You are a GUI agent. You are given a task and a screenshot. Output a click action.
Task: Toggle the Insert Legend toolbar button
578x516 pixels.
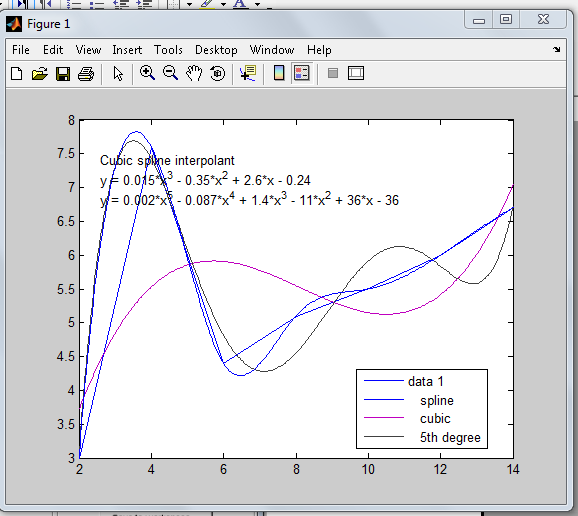click(302, 73)
